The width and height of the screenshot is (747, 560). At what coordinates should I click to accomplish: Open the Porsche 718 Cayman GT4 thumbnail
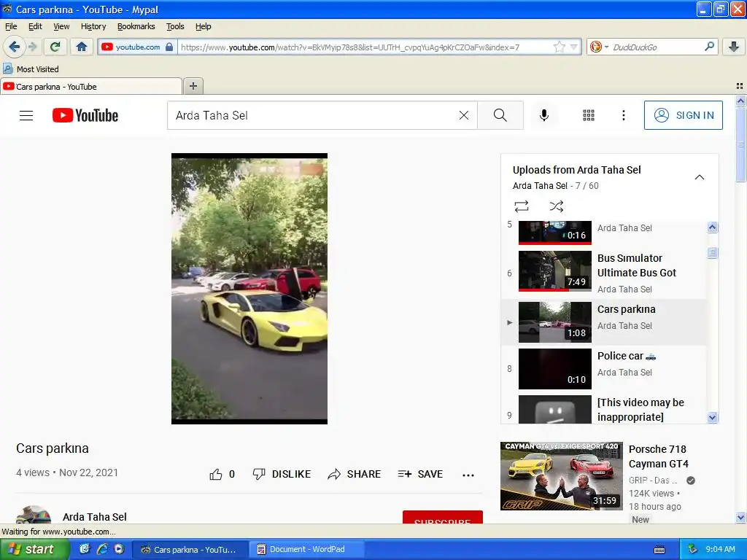(561, 476)
